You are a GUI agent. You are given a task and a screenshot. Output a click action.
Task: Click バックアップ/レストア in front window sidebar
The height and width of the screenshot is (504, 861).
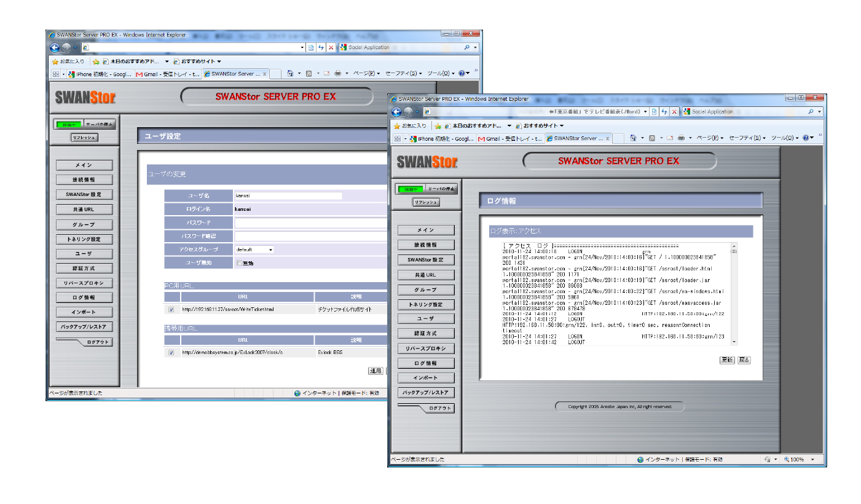(x=426, y=393)
